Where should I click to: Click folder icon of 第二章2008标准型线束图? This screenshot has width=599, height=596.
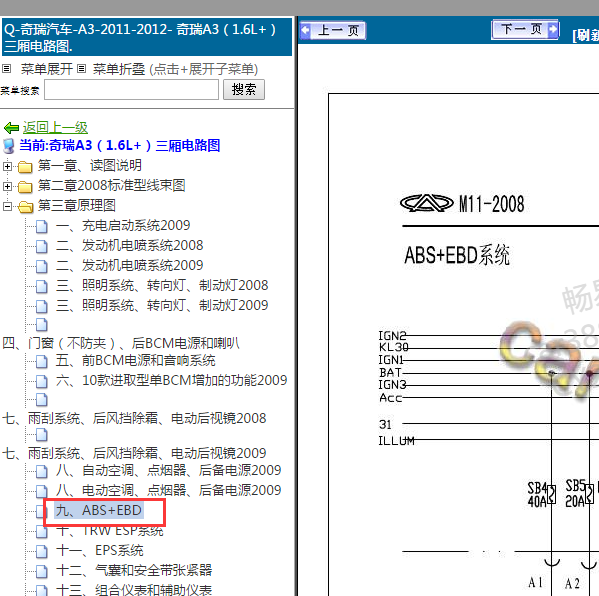coord(25,187)
